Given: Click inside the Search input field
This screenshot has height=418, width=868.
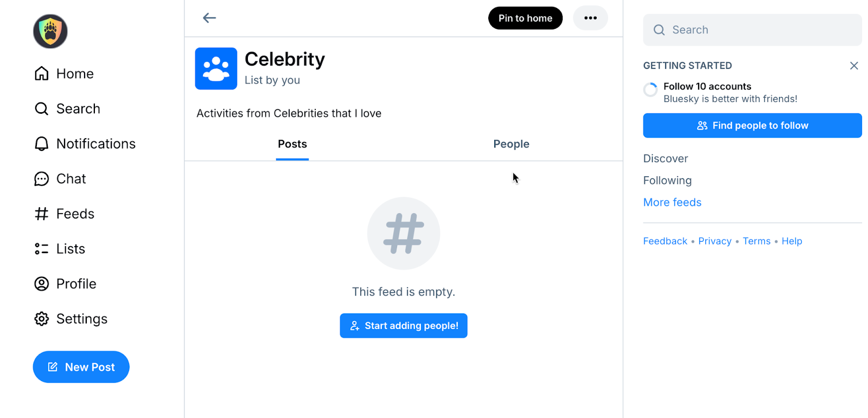Looking at the screenshot, I should 759,30.
